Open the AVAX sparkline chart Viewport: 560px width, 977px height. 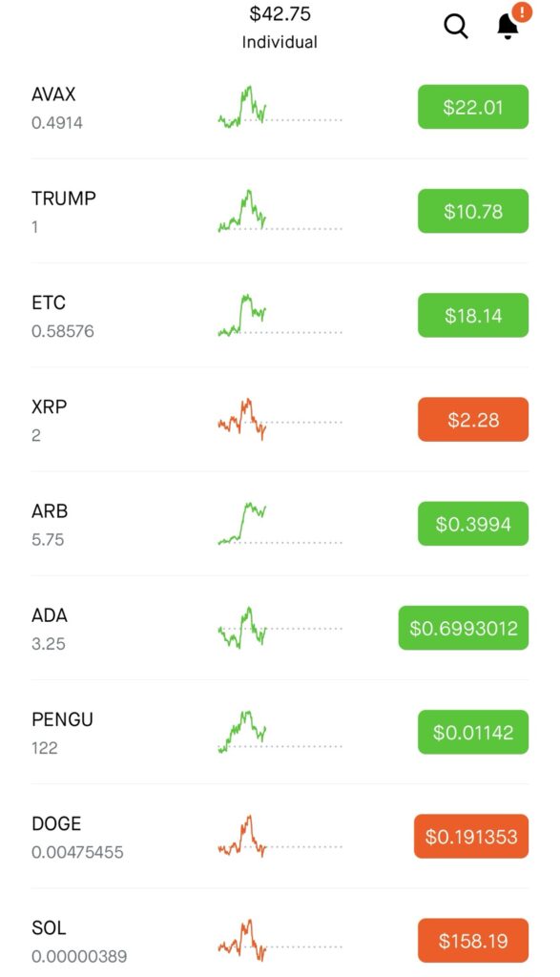280,107
